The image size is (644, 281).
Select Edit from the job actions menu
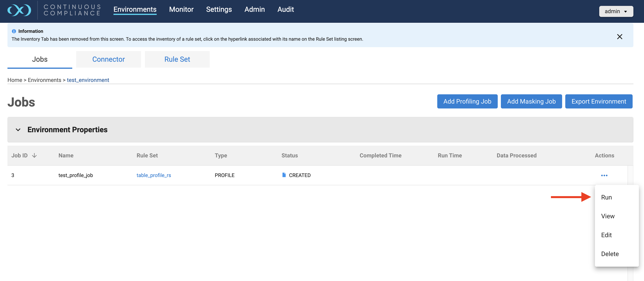[606, 235]
